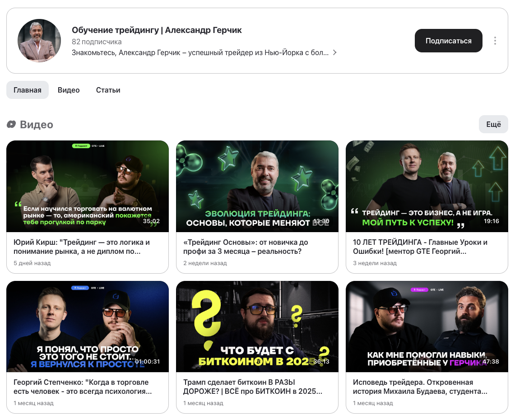Click the 35:02 duration badge
Viewport: 515px width, 420px height.
click(151, 221)
